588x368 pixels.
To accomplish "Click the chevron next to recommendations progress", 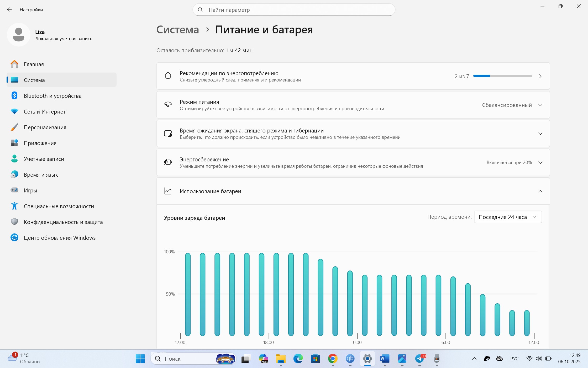I will (540, 76).
